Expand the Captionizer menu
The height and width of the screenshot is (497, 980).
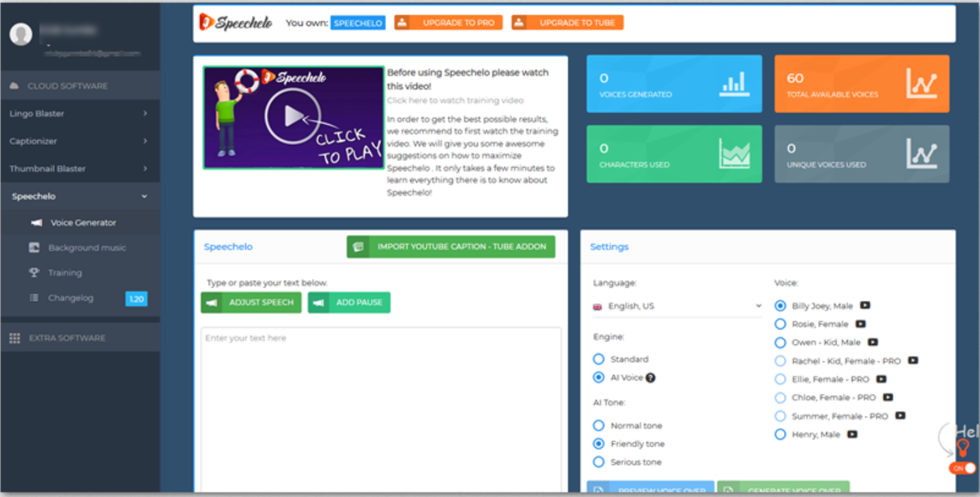coord(80,141)
